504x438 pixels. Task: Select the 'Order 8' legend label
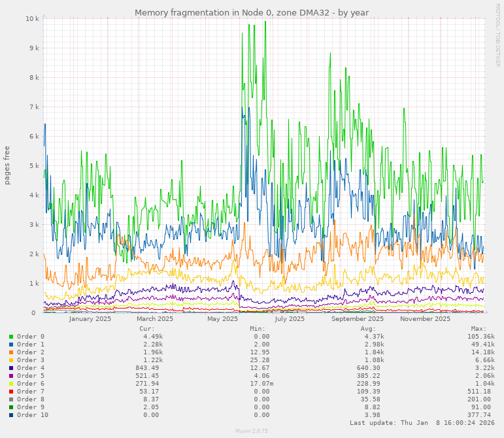pyautogui.click(x=31, y=399)
